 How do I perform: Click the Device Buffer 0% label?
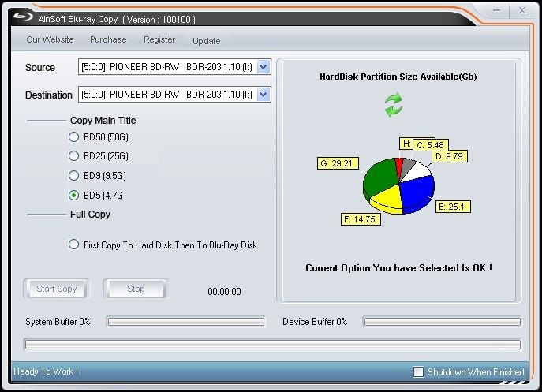tap(315, 322)
